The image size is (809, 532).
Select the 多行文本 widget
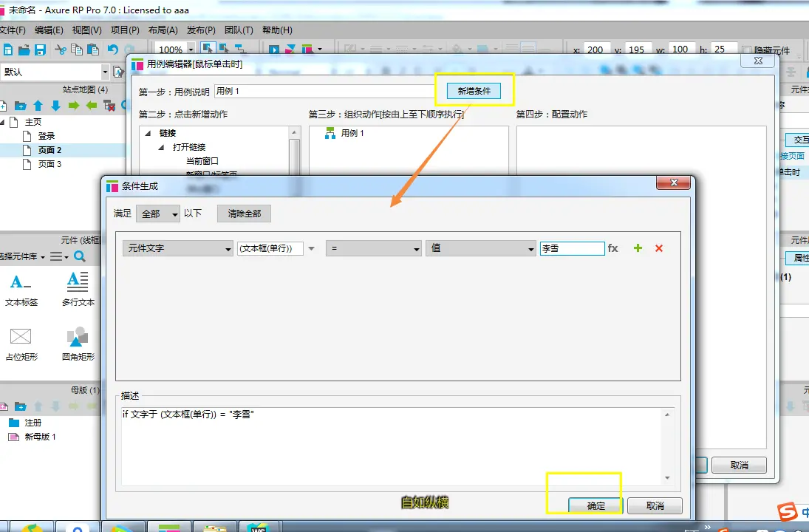78,289
